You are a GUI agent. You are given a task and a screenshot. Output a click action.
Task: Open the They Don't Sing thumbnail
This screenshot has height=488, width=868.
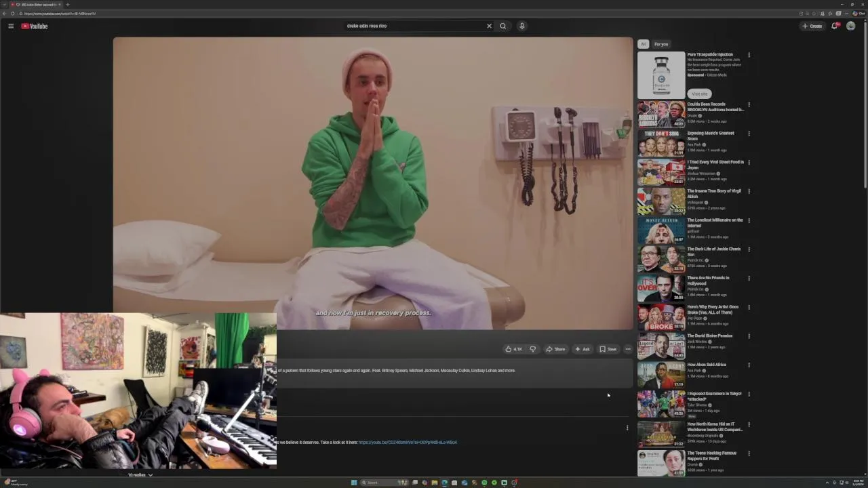(661, 144)
